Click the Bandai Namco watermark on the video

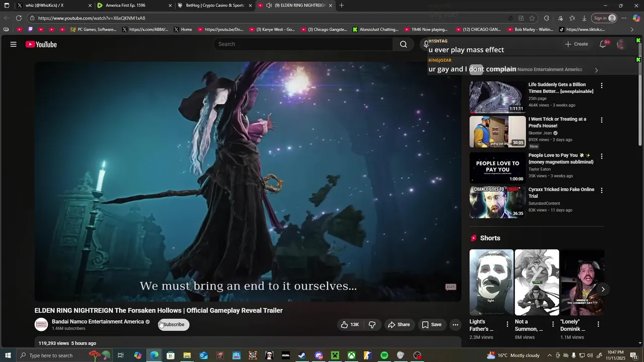click(451, 287)
